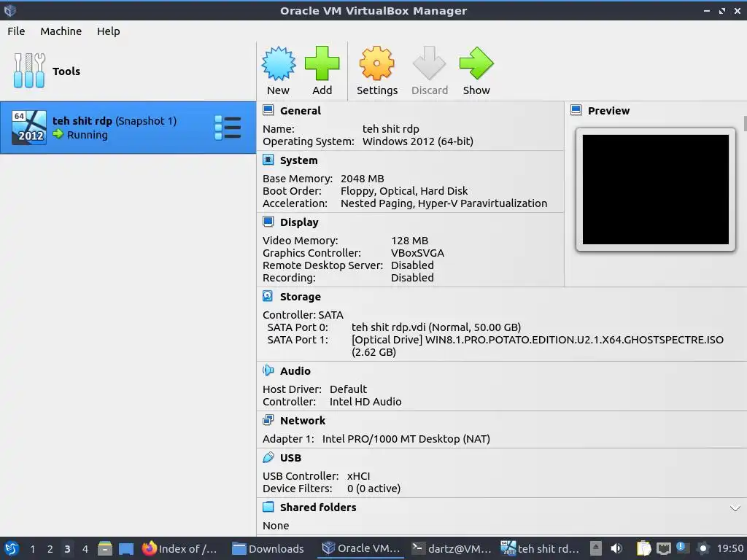Click the Audio section speaker icon
The image size is (747, 560).
[268, 370]
